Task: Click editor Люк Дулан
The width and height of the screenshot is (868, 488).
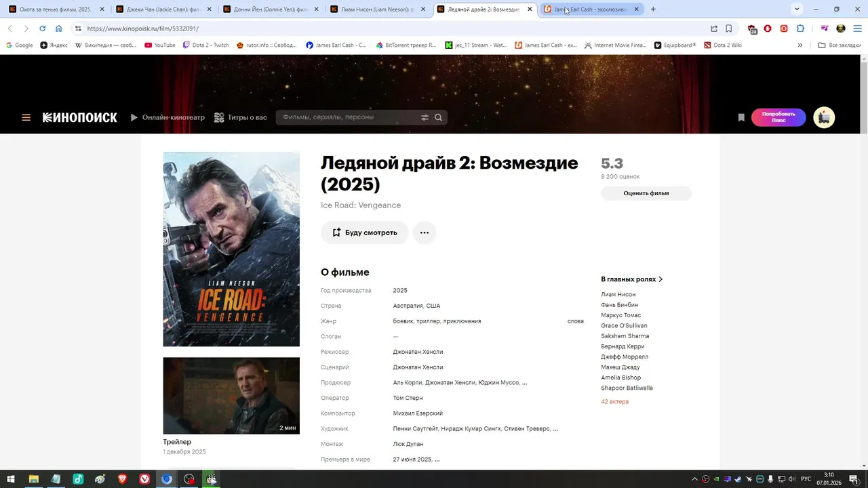Action: tap(408, 444)
